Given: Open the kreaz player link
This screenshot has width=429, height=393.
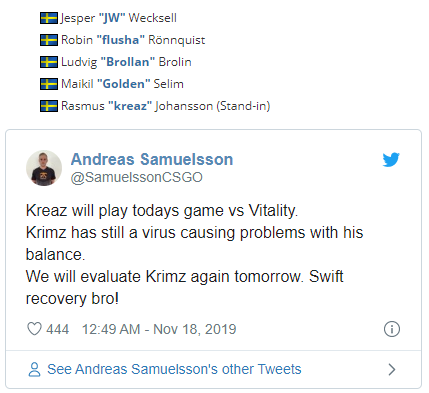Looking at the screenshot, I should click(130, 106).
